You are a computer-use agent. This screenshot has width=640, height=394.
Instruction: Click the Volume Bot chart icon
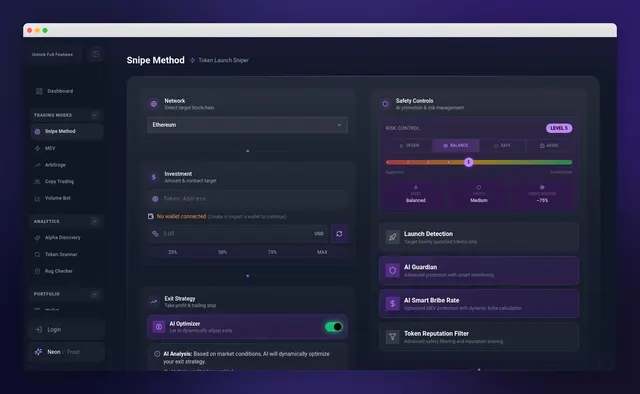pos(38,198)
